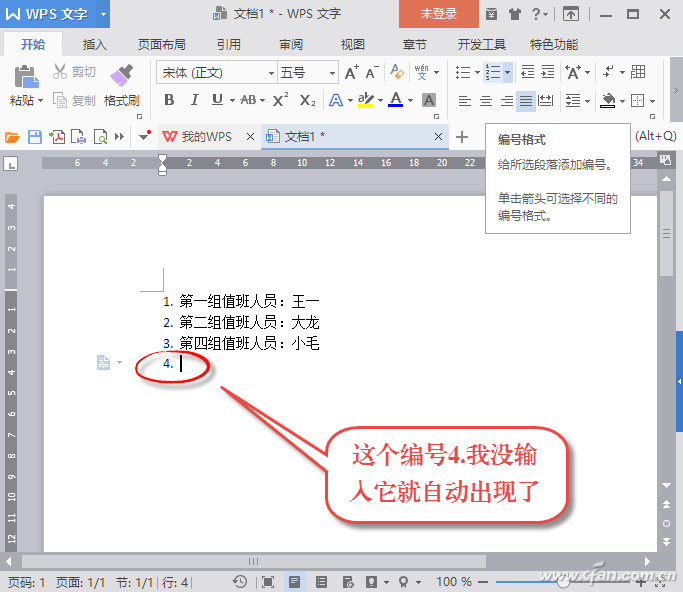Click the Paste clipboard icon
This screenshot has height=592, width=683.
coord(27,76)
